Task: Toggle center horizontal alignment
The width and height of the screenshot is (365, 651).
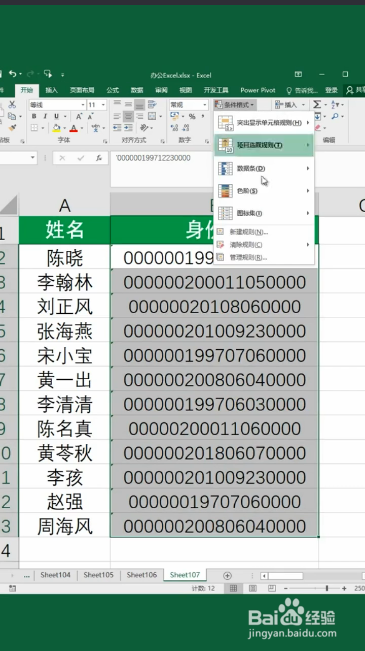Action: click(x=128, y=116)
